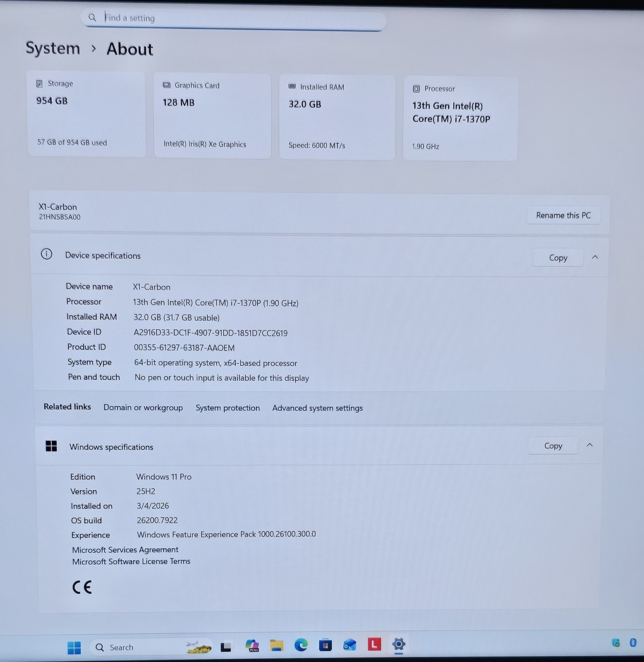Click the Product ID 00355-61297-63187-AAOEM
Image resolution: width=644 pixels, height=662 pixels.
pyautogui.click(x=184, y=348)
